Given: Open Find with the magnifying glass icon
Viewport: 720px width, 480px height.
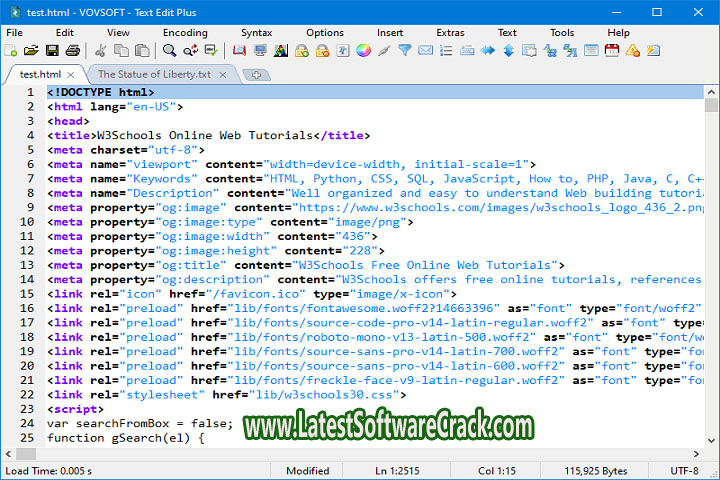Looking at the screenshot, I should 170,50.
